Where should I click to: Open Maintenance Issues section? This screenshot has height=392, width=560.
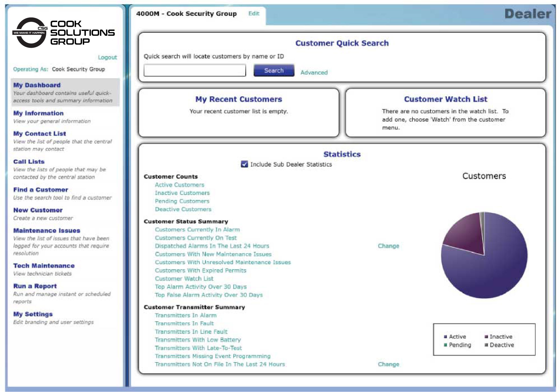(x=47, y=231)
